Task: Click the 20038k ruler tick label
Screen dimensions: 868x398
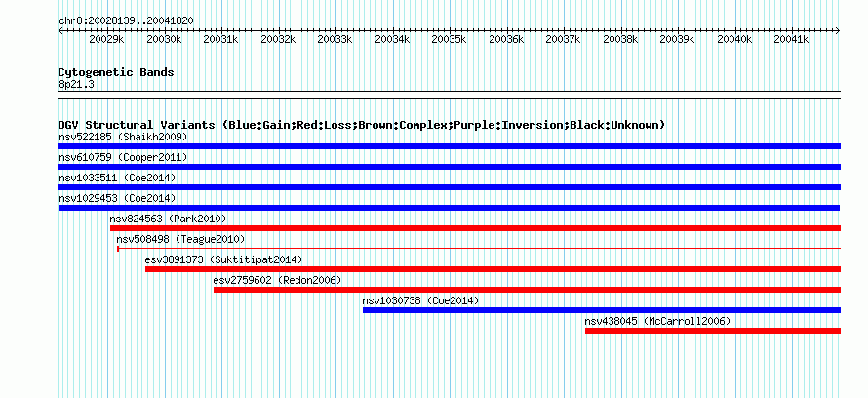Action: (620, 40)
